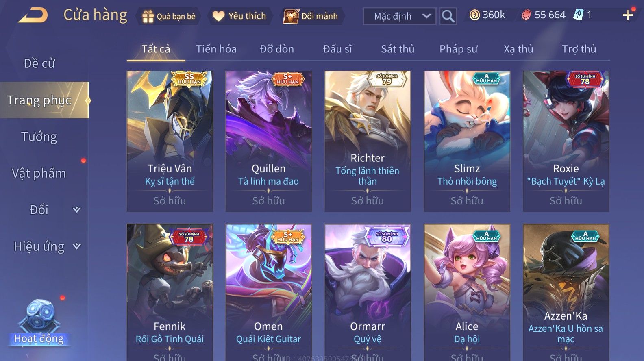The image size is (644, 361).
Task: Open Yêu thích favorites heart
Action: click(x=240, y=16)
